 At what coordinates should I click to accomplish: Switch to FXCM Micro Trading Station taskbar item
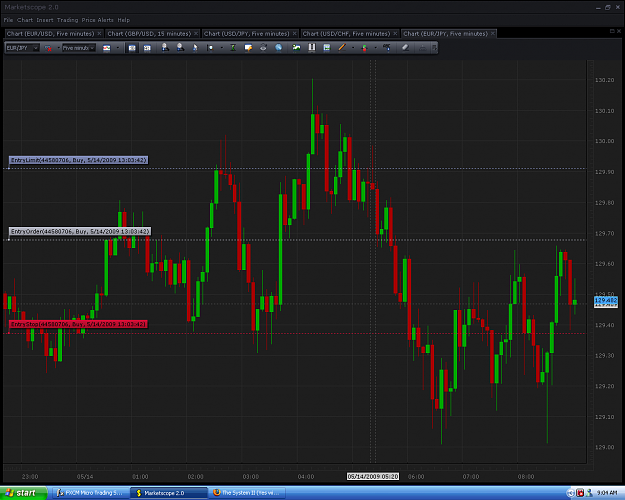click(x=90, y=493)
